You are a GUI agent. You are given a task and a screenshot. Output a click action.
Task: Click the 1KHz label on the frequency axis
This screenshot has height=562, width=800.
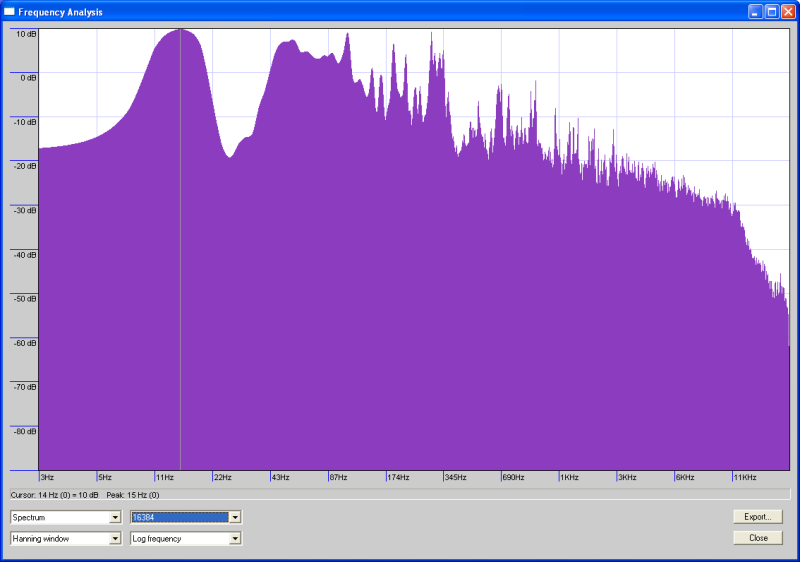click(x=570, y=478)
